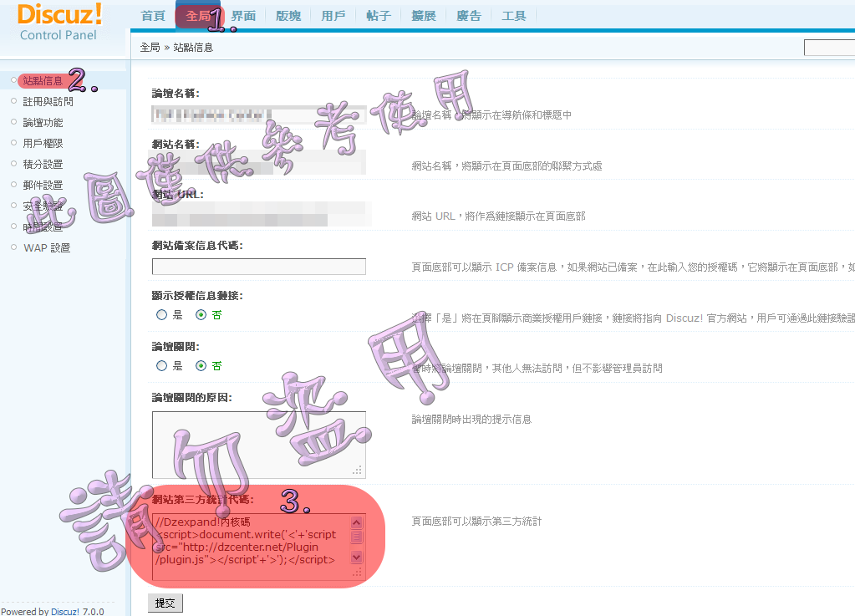This screenshot has height=616, width=855.
Task: Open 用戶權限 settings
Action: click(43, 144)
